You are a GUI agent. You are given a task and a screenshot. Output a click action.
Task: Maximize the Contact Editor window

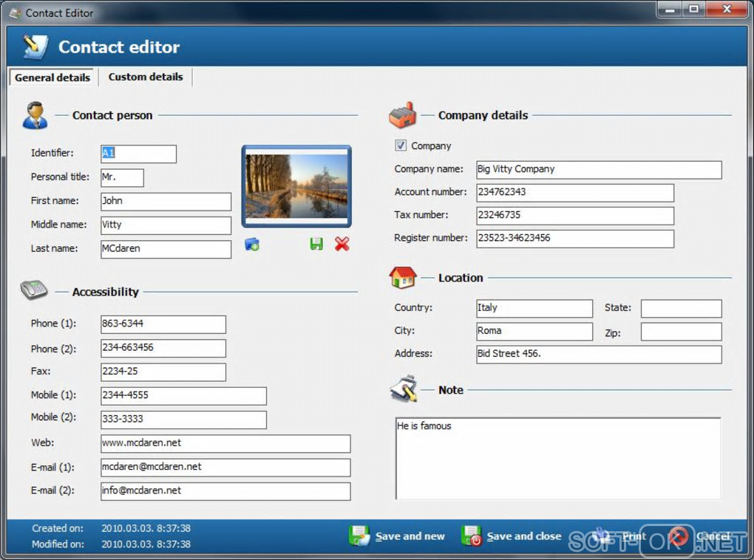coord(693,9)
